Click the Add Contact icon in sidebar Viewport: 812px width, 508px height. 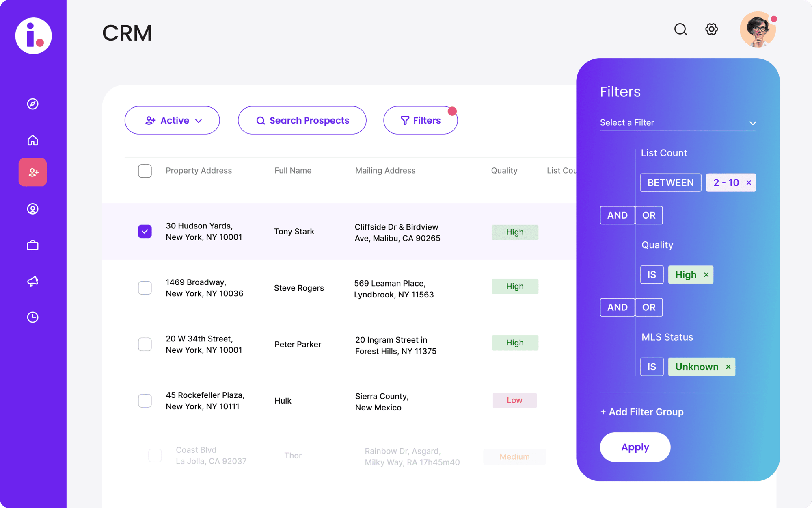click(x=33, y=172)
